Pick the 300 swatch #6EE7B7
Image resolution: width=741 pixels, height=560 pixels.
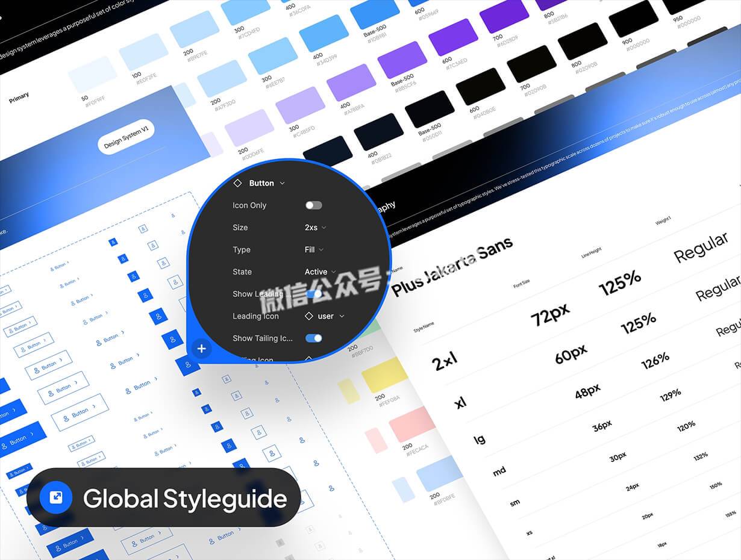tap(272, 55)
